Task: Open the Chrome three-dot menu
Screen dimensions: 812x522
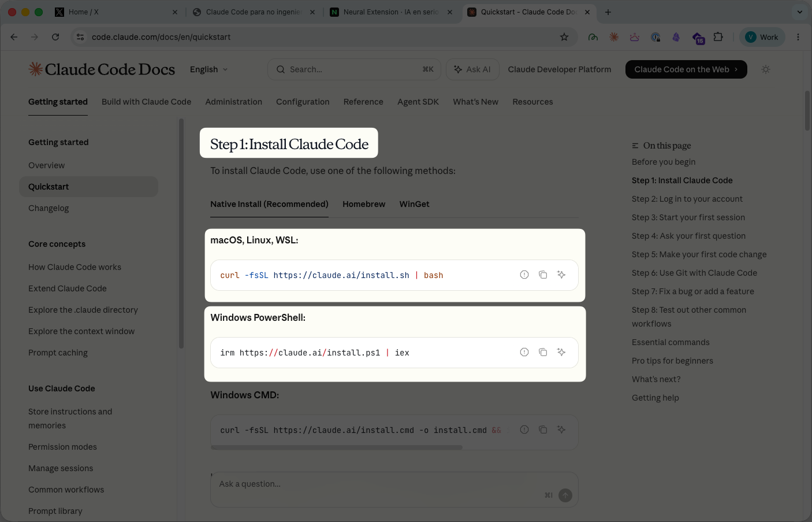Action: tap(798, 37)
